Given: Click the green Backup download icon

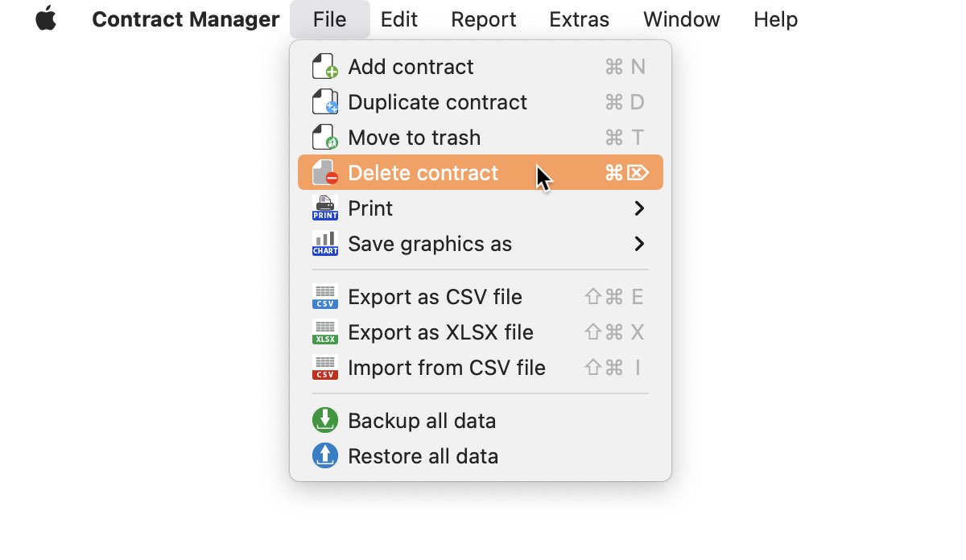Looking at the screenshot, I should point(325,421).
